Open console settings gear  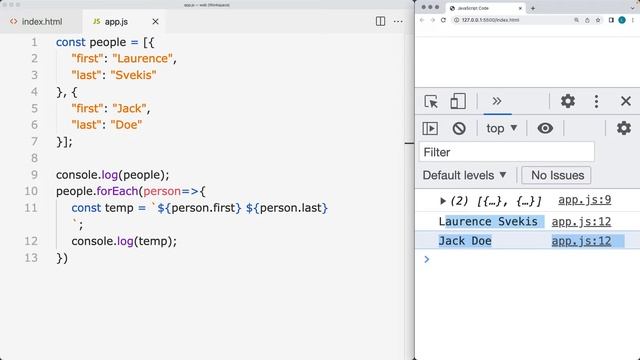[x=624, y=128]
